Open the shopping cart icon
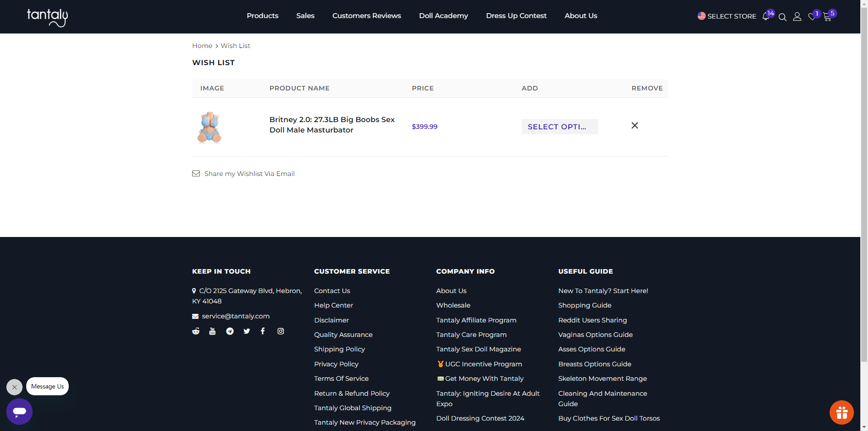This screenshot has height=431, width=868. point(827,17)
